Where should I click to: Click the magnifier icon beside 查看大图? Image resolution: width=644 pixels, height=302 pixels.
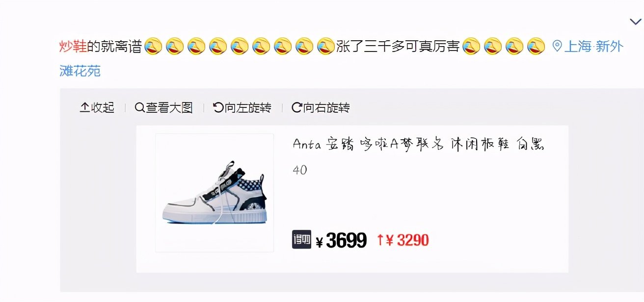[x=139, y=107]
